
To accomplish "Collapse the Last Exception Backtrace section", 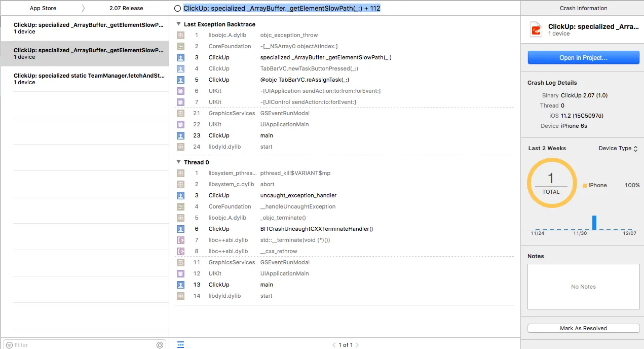I will (179, 24).
